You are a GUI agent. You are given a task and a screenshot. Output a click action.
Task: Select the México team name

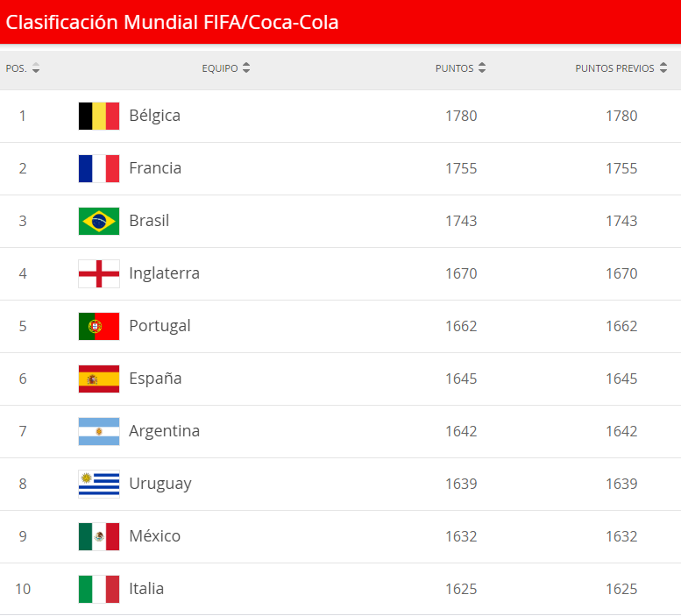pyautogui.click(x=154, y=536)
